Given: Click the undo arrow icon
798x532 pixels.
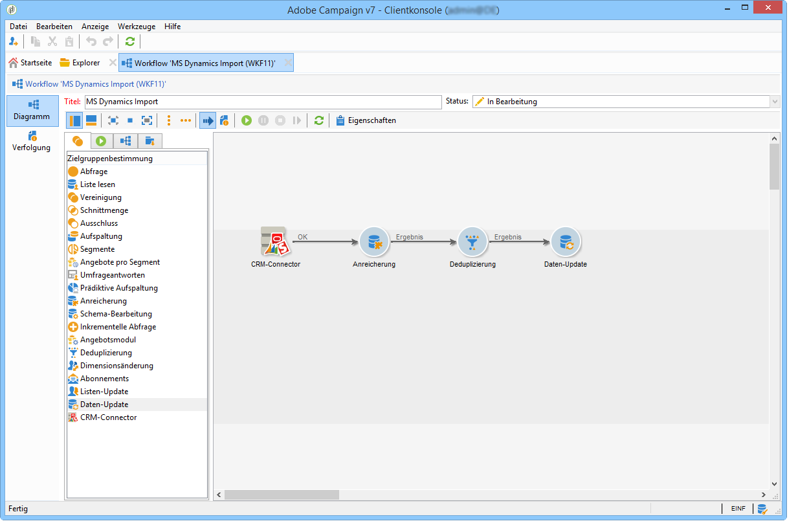Looking at the screenshot, I should point(91,41).
